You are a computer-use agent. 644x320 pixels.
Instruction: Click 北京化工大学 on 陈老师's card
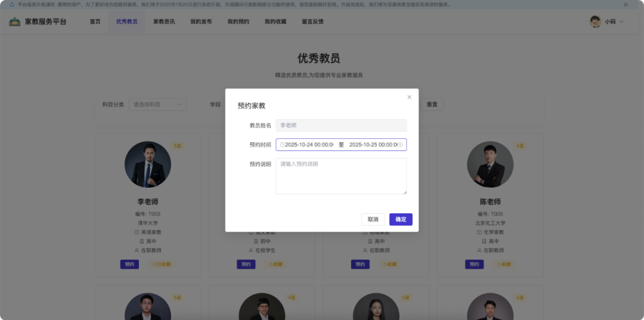coord(490,223)
